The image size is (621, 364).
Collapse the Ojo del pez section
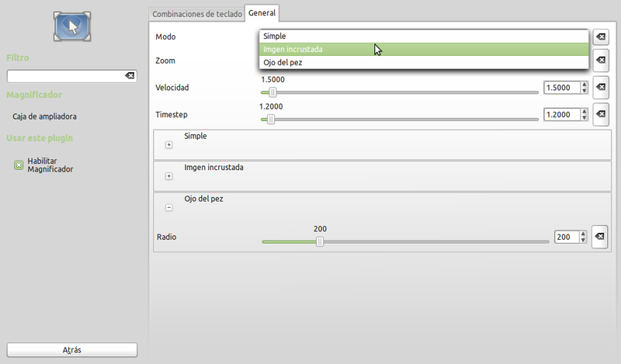[169, 207]
